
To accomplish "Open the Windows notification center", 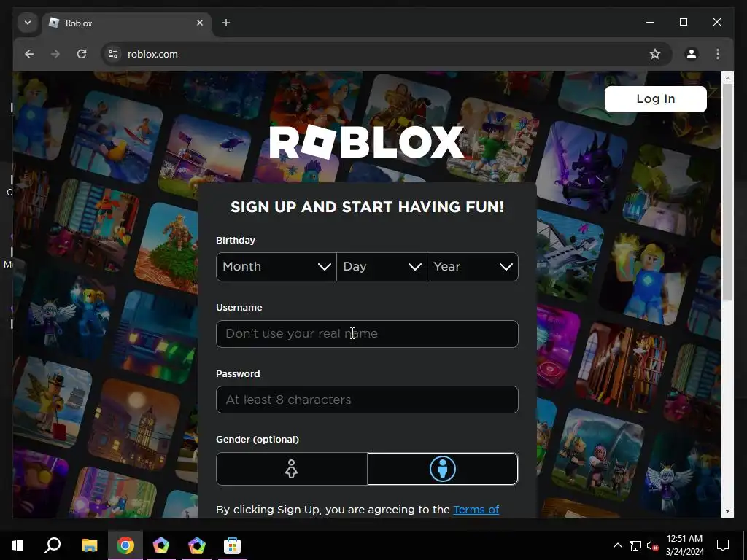I will [723, 545].
